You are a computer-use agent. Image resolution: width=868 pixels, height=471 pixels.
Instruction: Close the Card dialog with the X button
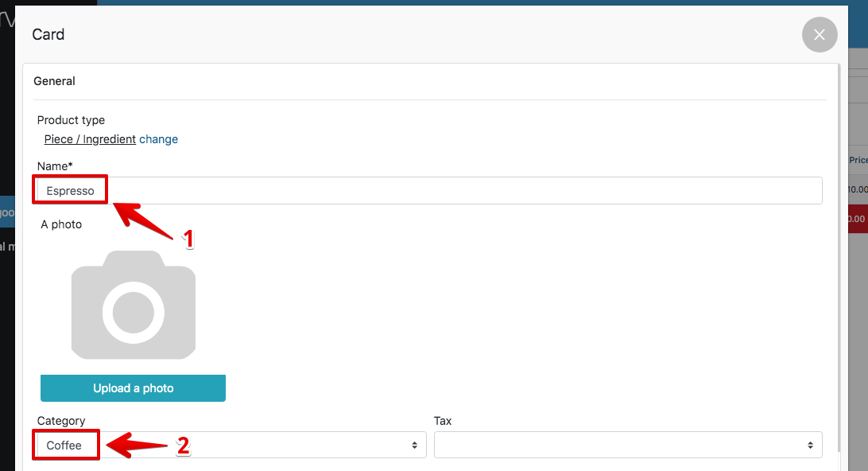pos(820,35)
